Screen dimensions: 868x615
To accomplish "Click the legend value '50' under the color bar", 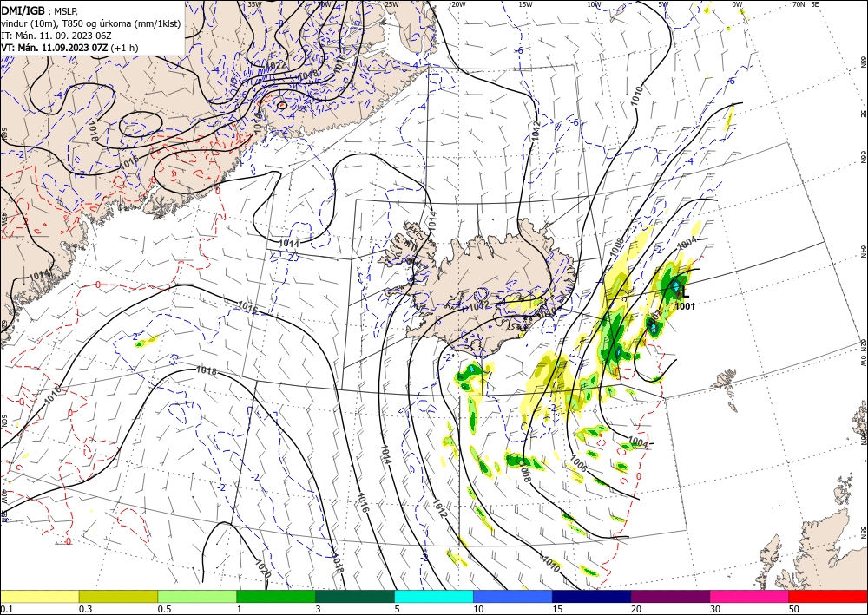I will click(x=794, y=609).
